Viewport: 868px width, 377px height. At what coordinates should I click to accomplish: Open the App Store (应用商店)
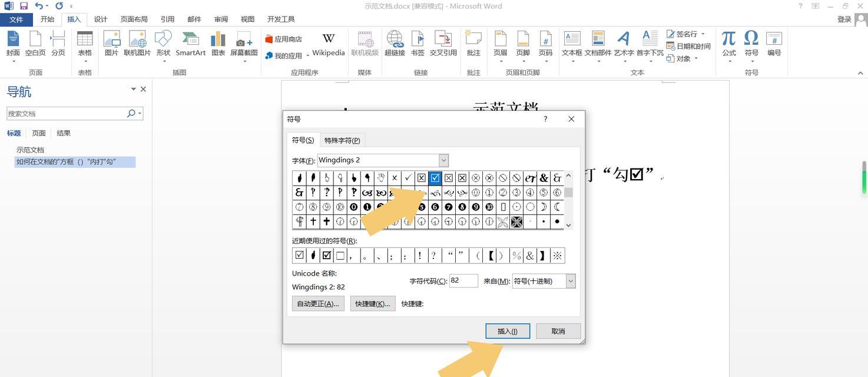(x=284, y=39)
